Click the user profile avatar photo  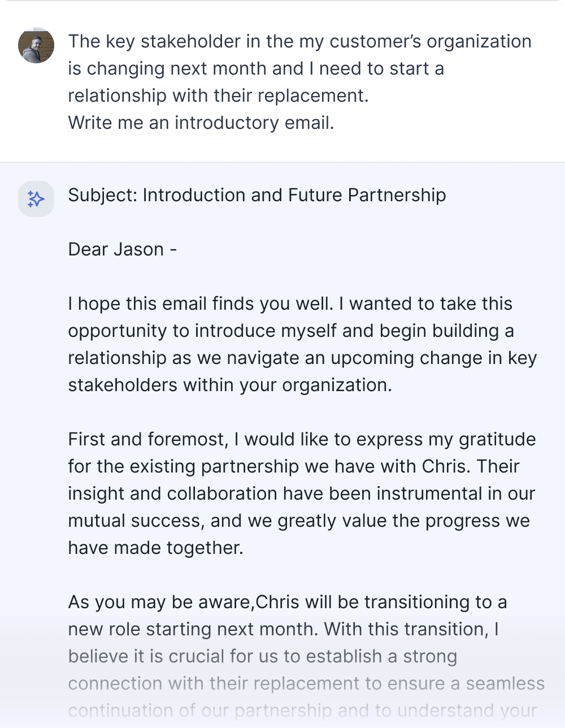tap(36, 45)
